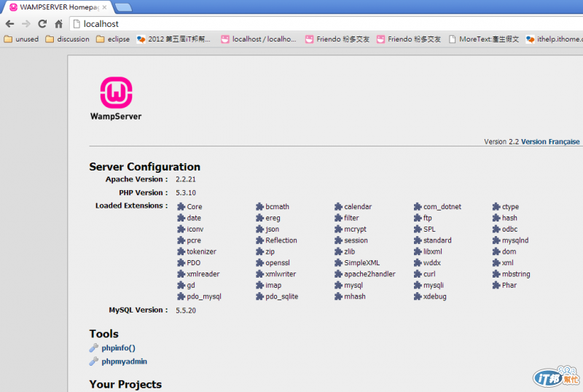Click the wrench icon beside phpinfo()

pyautogui.click(x=94, y=348)
